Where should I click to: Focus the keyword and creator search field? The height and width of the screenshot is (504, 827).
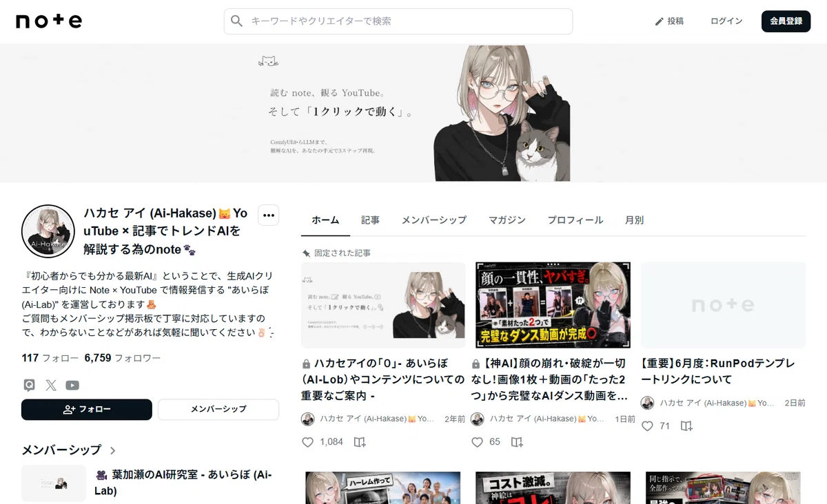click(x=398, y=21)
